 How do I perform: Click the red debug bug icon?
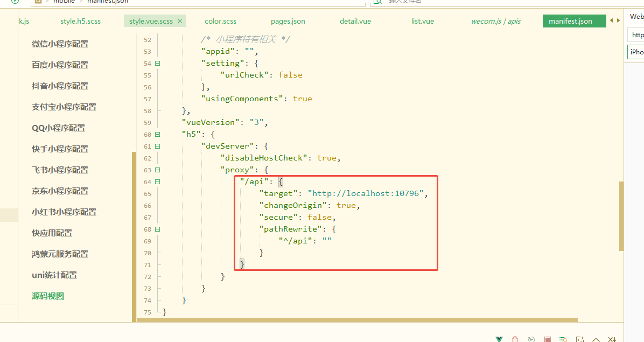515,339
